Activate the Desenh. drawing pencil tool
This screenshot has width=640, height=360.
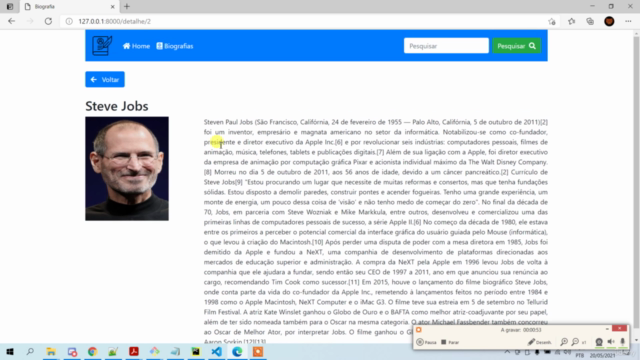pyautogui.click(x=539, y=342)
